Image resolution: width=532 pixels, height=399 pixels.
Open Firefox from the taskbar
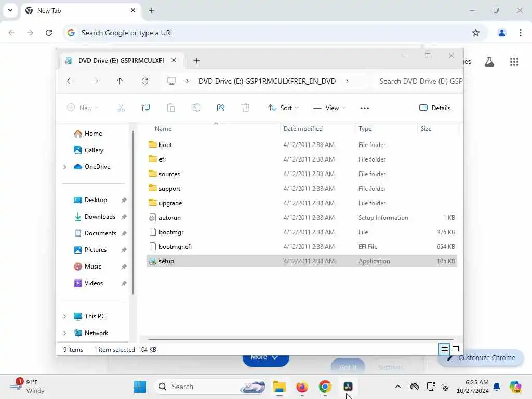pyautogui.click(x=302, y=387)
